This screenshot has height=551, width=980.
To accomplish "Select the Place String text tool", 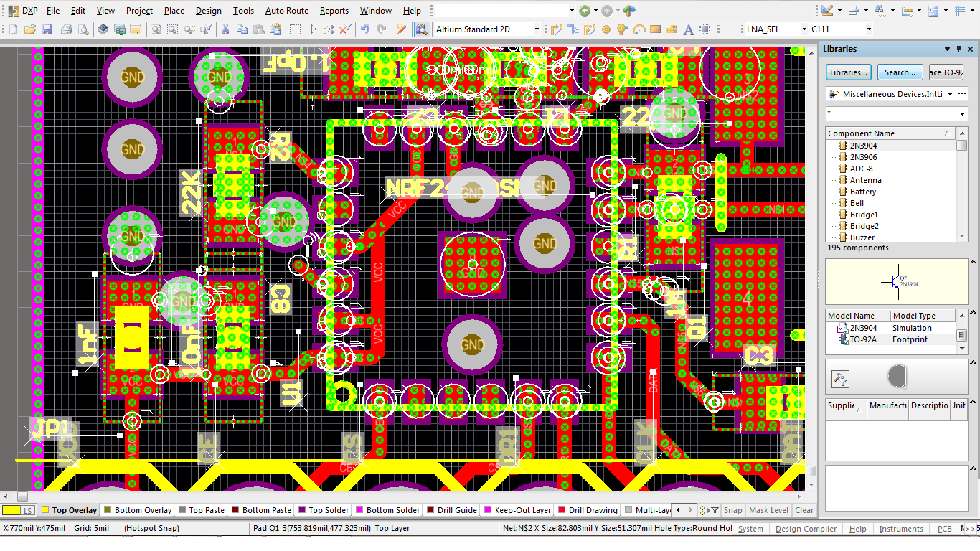I will (x=688, y=29).
